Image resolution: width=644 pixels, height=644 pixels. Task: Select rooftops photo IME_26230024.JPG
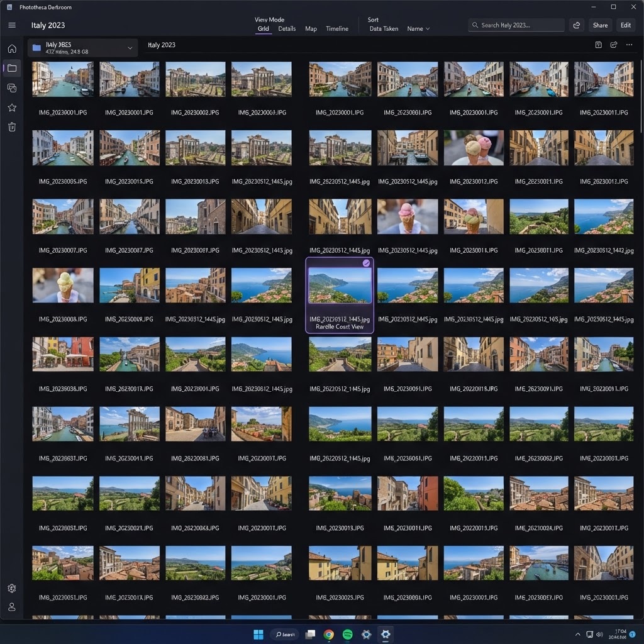[x=539, y=493]
